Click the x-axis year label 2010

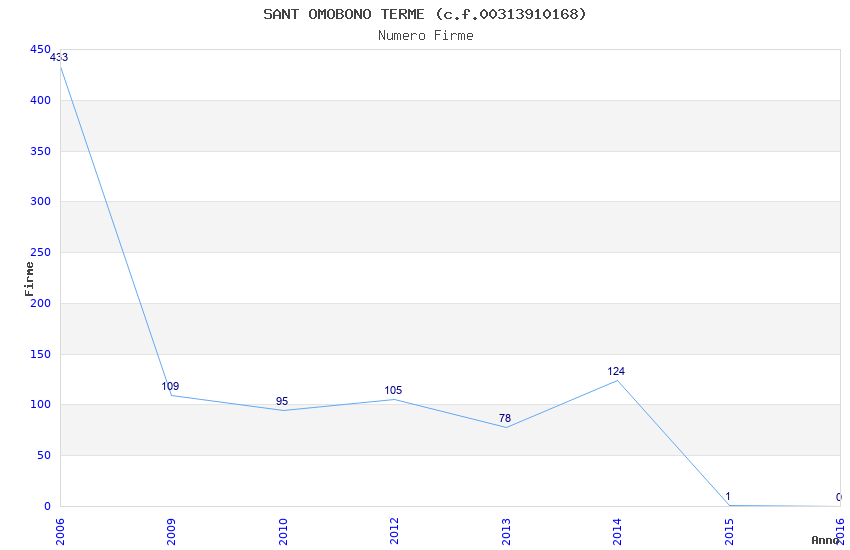coord(283,532)
